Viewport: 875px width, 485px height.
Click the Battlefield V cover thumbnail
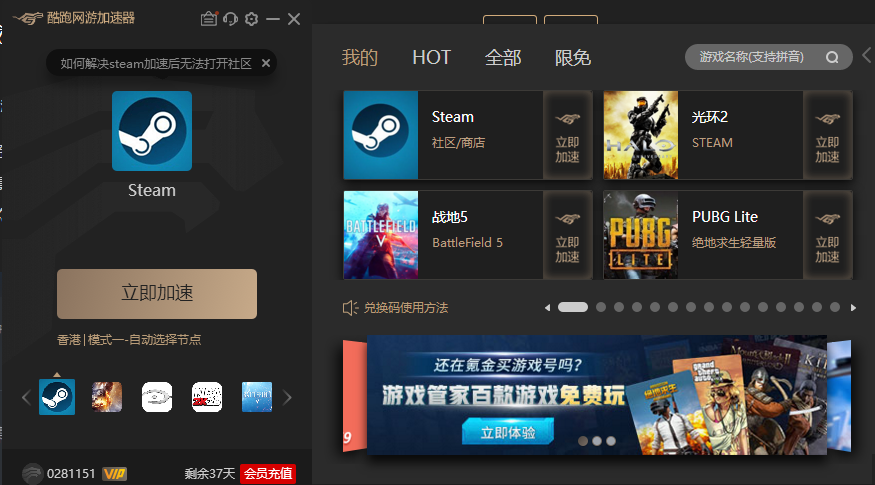(x=381, y=235)
